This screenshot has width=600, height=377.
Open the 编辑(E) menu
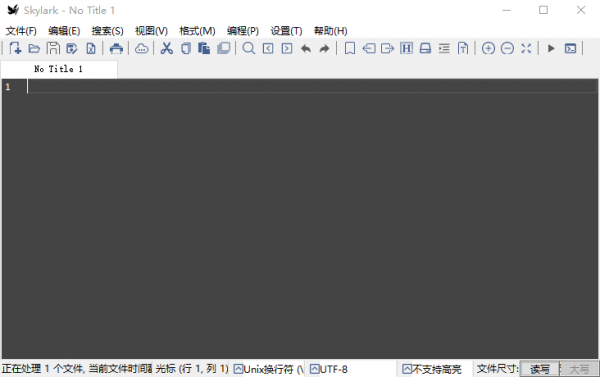coord(64,31)
